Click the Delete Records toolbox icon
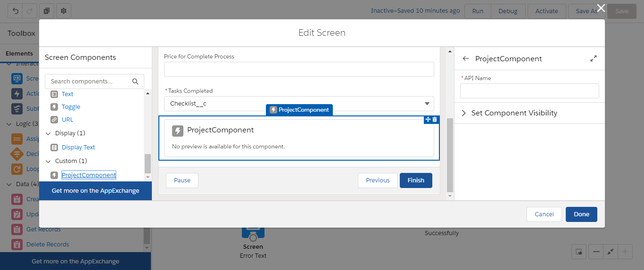Screen dimensions: 644x270 point(17,245)
